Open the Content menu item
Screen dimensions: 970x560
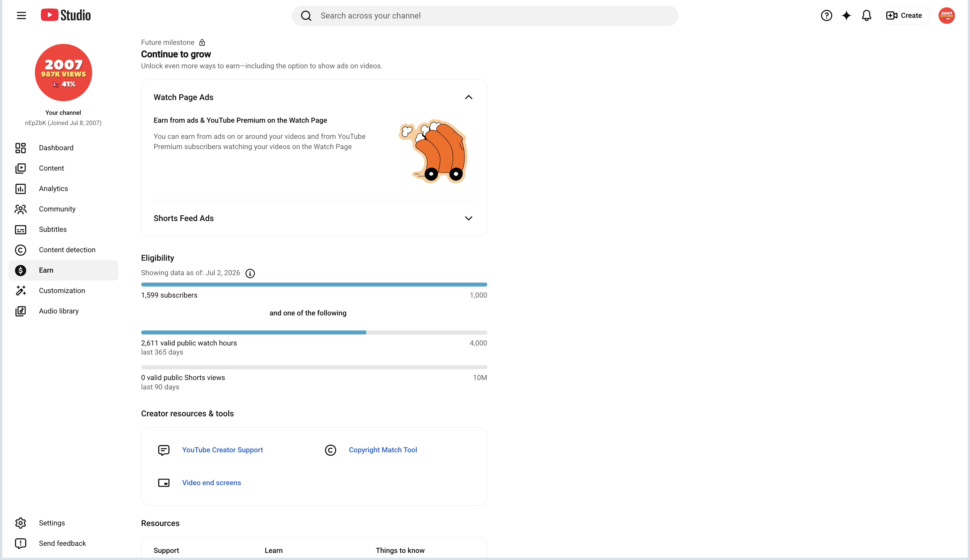tap(63, 168)
